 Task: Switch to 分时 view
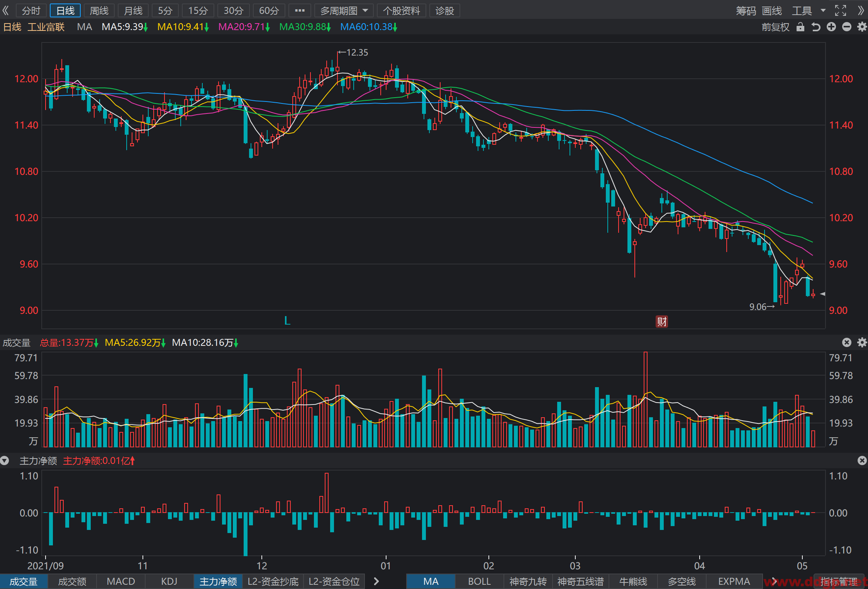pyautogui.click(x=31, y=10)
